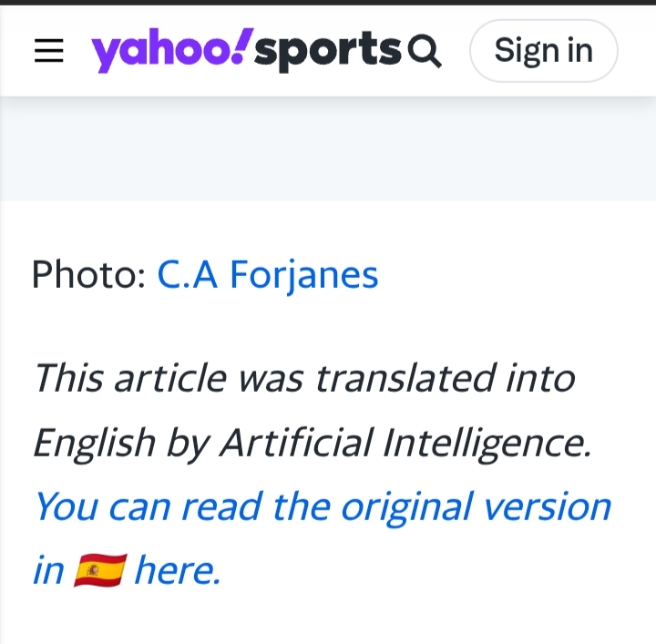The height and width of the screenshot is (644, 656).
Task: Click the 'Forjanes' surname in photo credit
Action: point(303,274)
